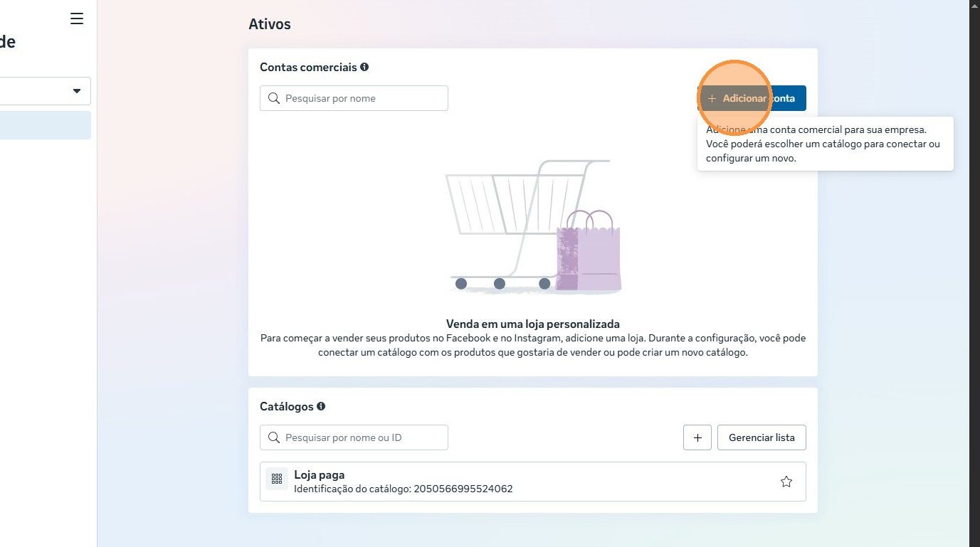Screen dimensions: 980x547
Task: Click the 'Ativos' page heading
Action: [x=269, y=24]
